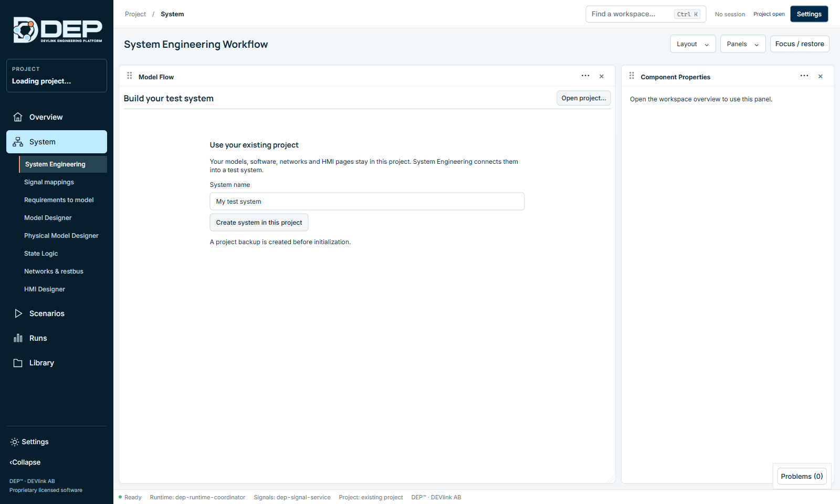This screenshot has width=840, height=504.
Task: Click the Find a workspace search box
Action: (x=646, y=14)
